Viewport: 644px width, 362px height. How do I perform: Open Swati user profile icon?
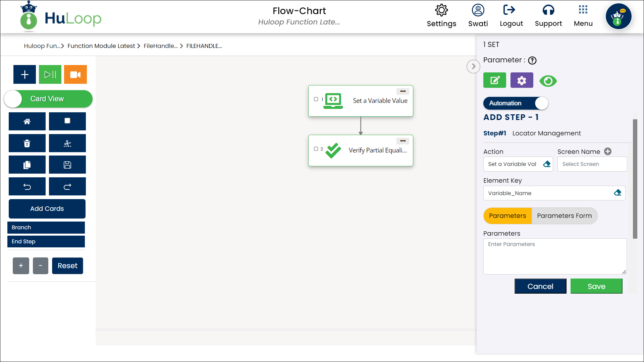(x=478, y=10)
